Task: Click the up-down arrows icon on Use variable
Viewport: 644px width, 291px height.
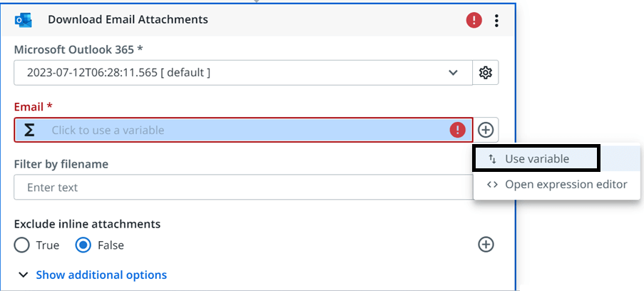Action: [492, 159]
